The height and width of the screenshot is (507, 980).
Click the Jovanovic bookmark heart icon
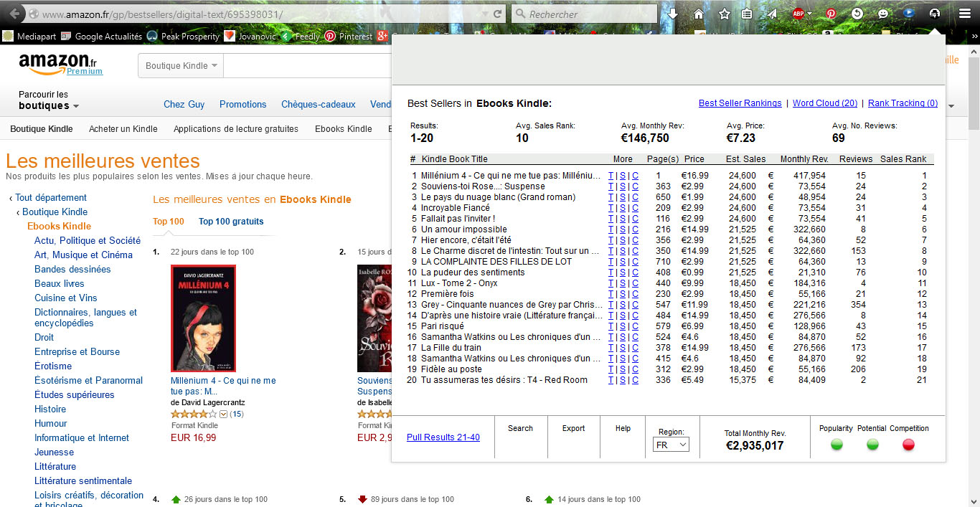(230, 36)
